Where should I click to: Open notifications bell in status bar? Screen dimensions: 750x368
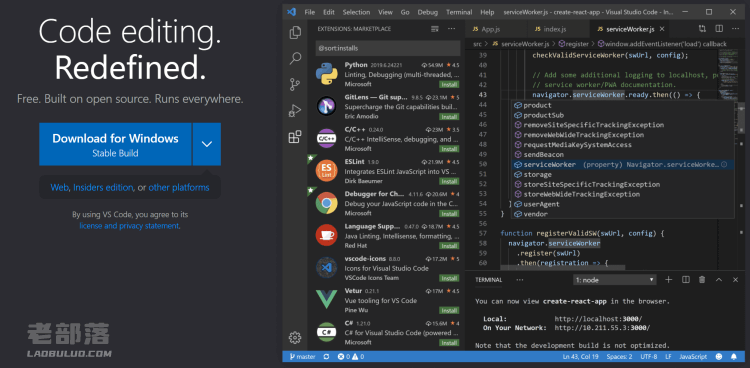tap(734, 357)
